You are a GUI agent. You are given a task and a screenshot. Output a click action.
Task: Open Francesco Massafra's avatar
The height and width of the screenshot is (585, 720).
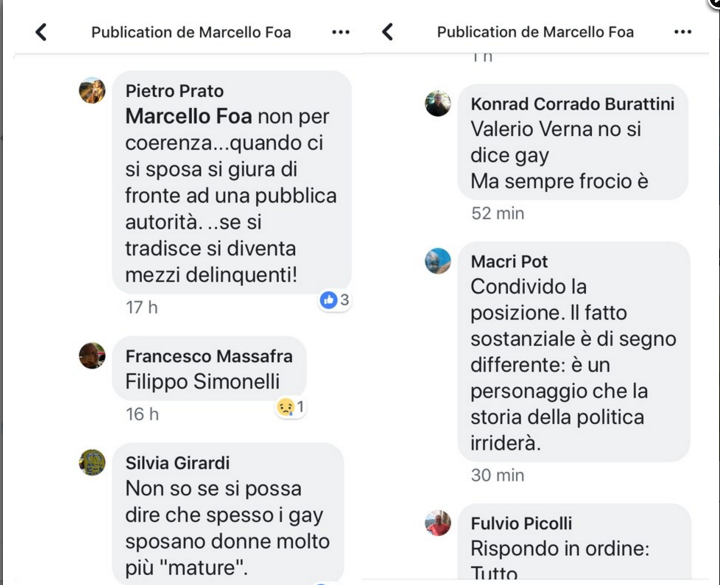click(92, 355)
